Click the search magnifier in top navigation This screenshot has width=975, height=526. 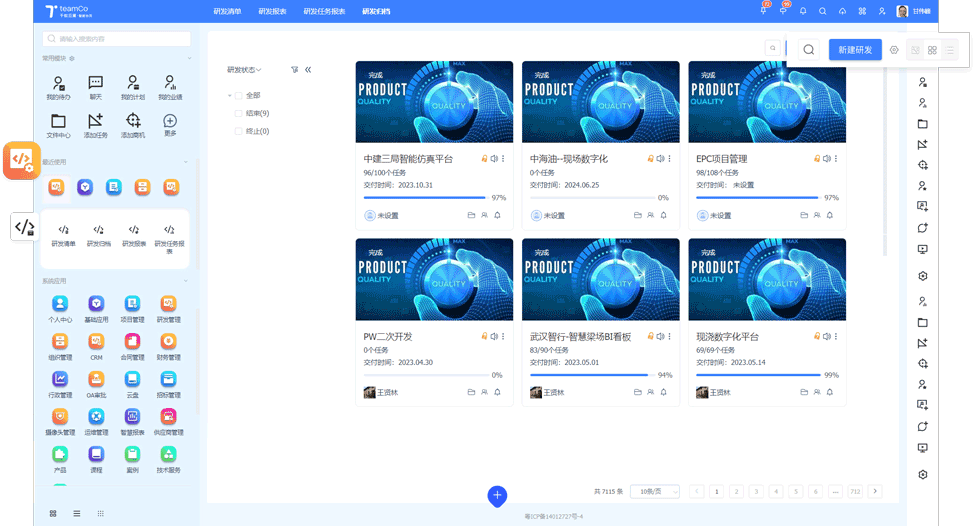click(x=822, y=11)
